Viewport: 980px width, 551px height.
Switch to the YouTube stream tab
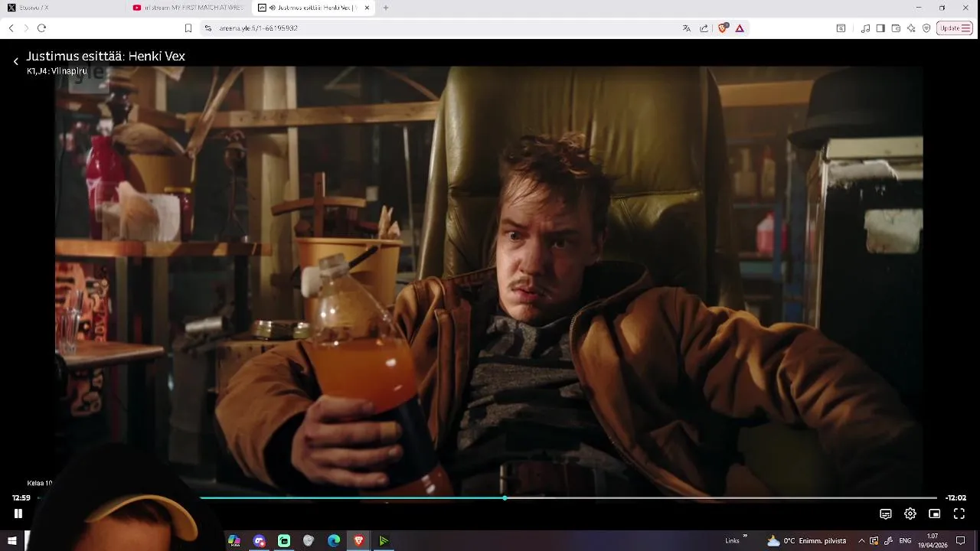[188, 8]
